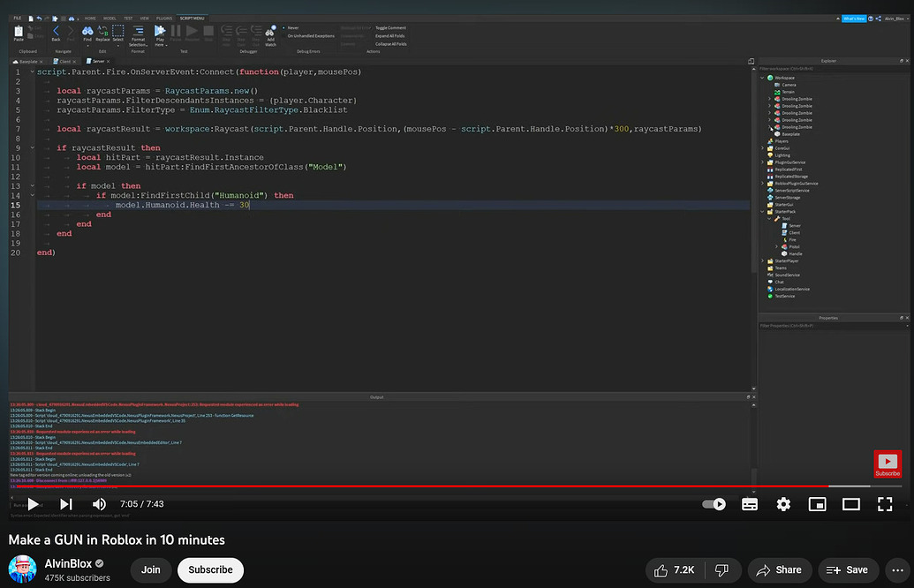Expand the RobloxPluginGuiService node
Screen dimensions: 914x588
[x=762, y=183]
